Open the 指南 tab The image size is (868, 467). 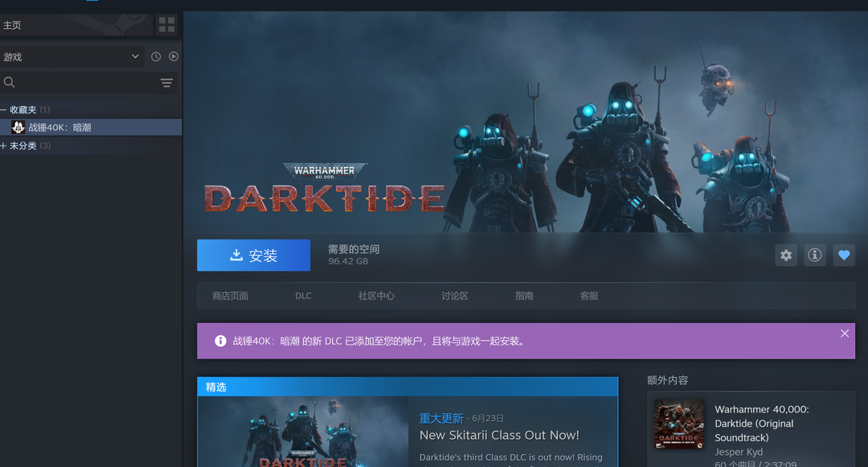pyautogui.click(x=524, y=296)
